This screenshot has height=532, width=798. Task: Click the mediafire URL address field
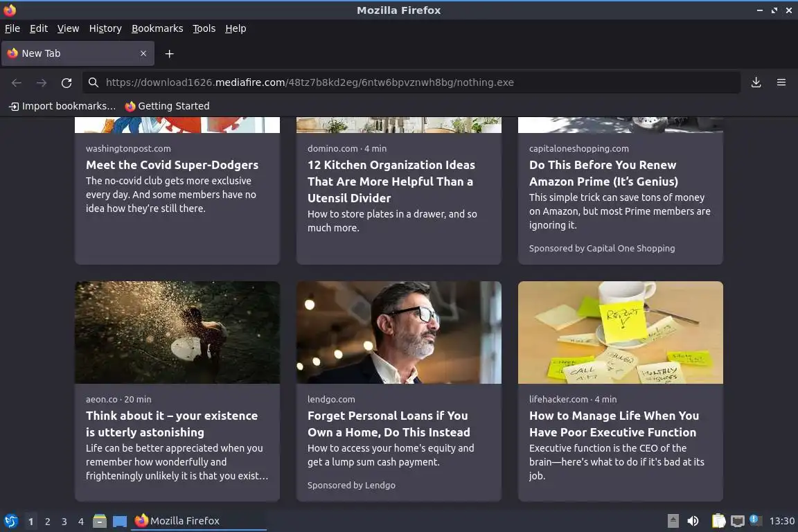click(x=411, y=82)
